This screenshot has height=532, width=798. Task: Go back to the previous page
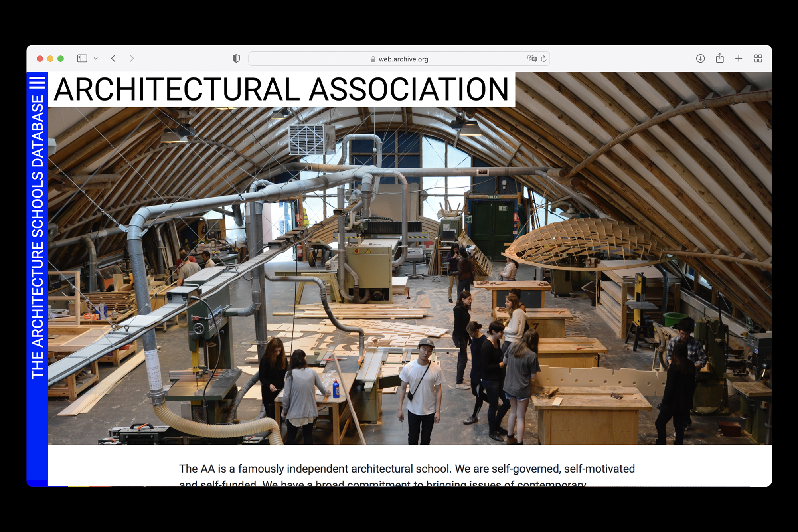(114, 59)
